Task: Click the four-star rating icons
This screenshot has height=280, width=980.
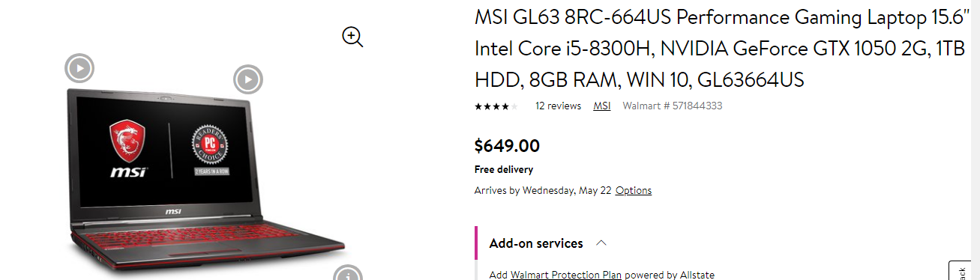Action: pos(496,106)
